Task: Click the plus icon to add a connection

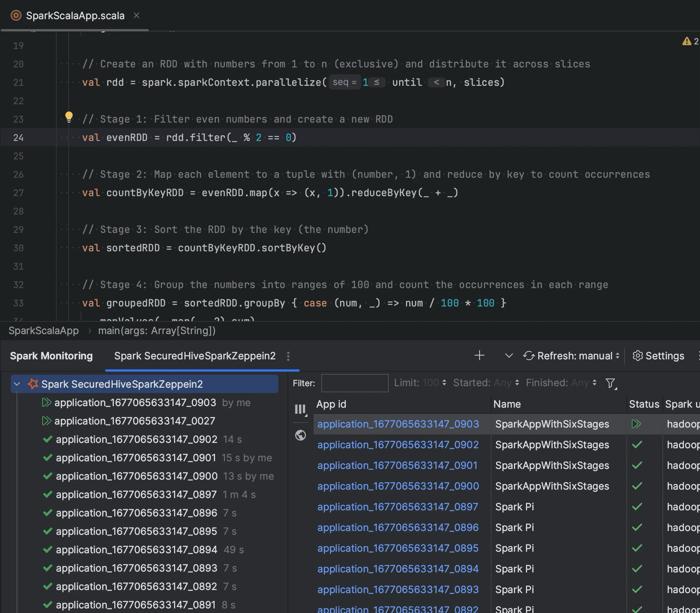Action: 479,356
